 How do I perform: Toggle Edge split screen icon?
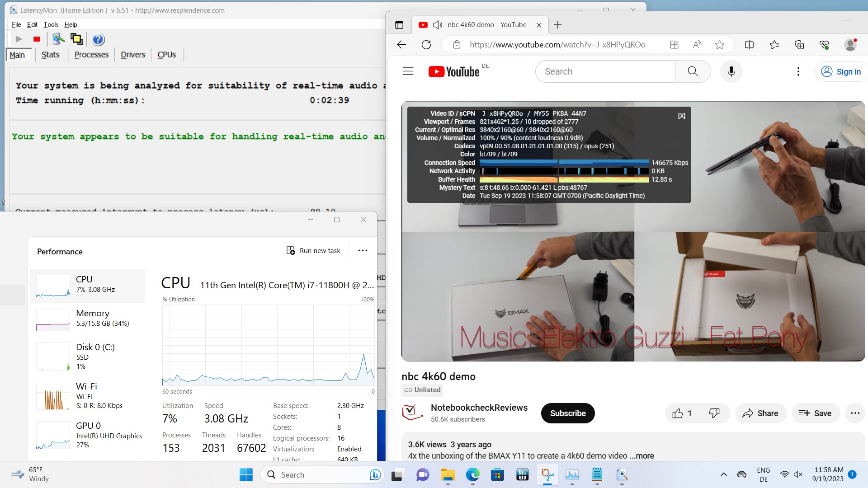pyautogui.click(x=749, y=45)
